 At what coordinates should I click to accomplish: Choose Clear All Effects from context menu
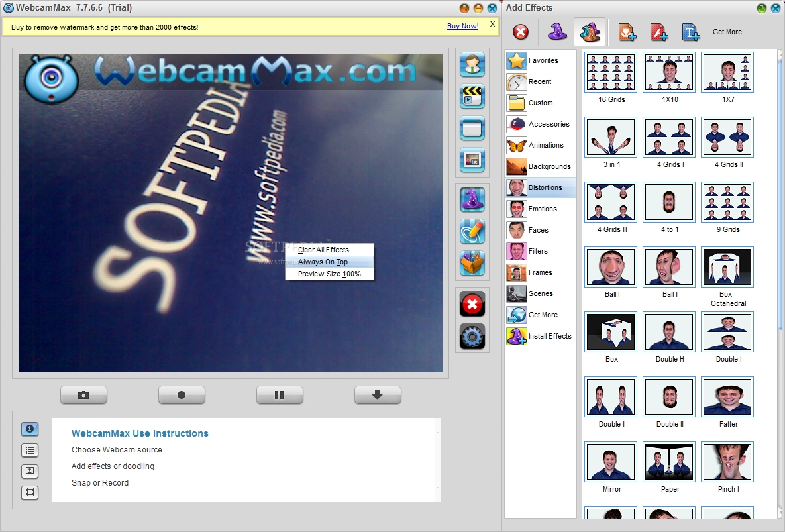tap(329, 250)
